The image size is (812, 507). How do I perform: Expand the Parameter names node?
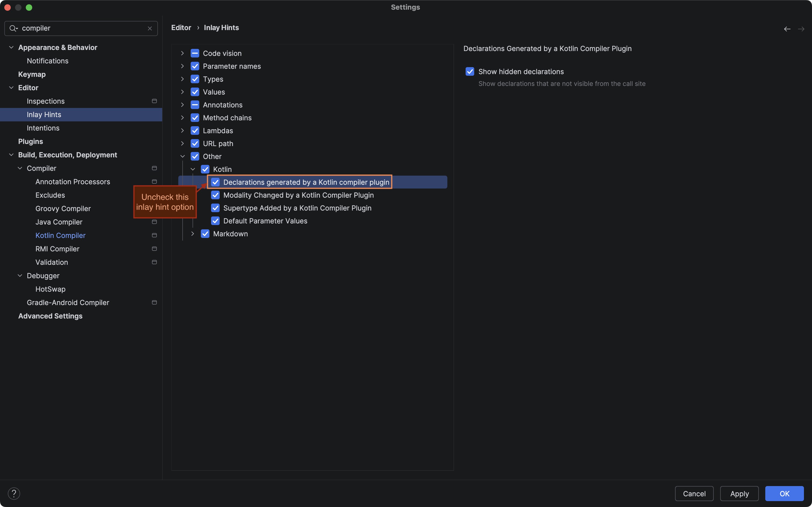pyautogui.click(x=182, y=66)
